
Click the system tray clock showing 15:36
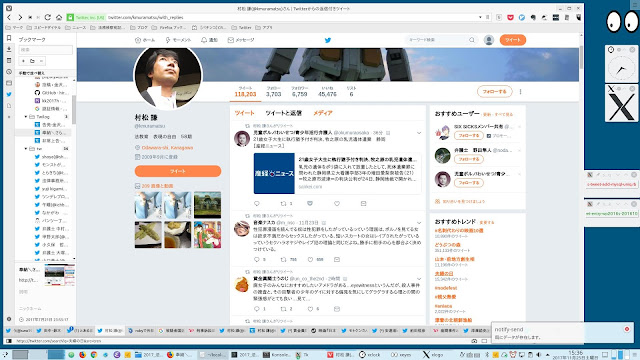coord(577,355)
